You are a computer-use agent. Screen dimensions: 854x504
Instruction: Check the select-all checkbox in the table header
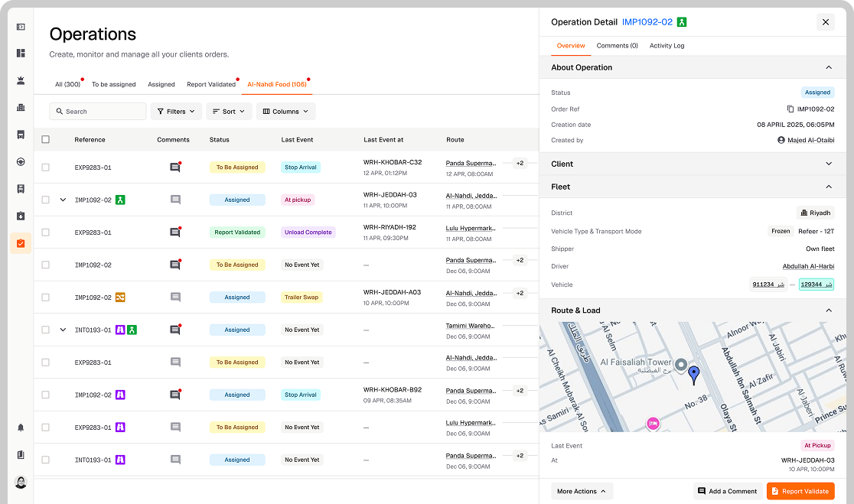(x=45, y=139)
